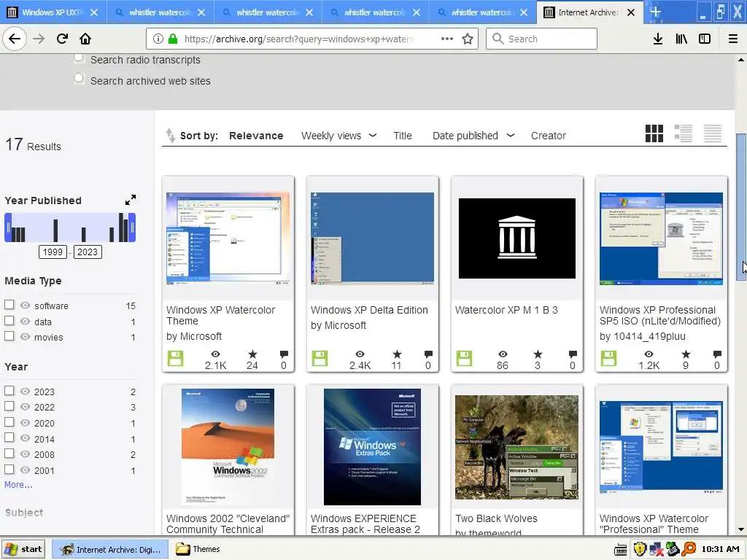
Task: Open a new browser tab
Action: [x=656, y=12]
